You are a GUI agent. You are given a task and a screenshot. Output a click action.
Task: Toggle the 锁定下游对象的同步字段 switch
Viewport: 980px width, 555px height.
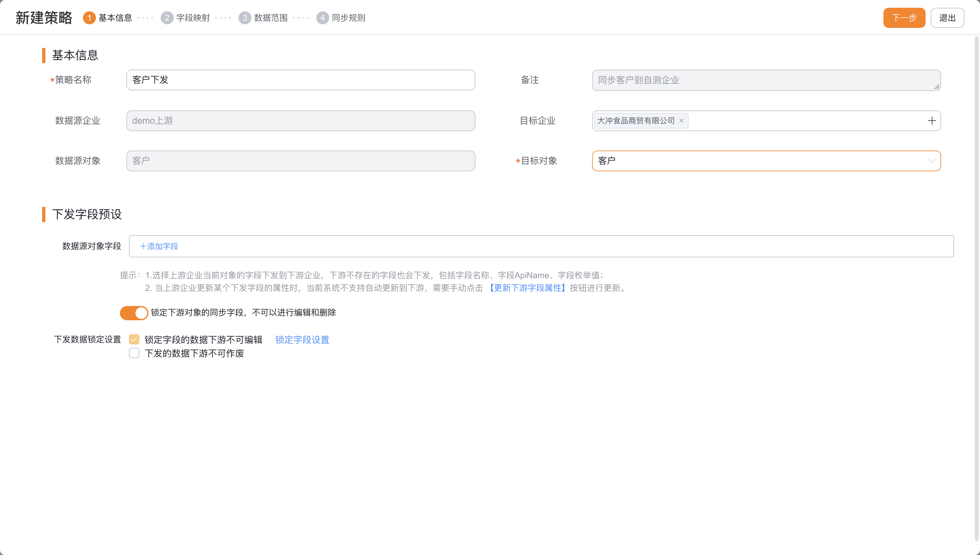[134, 313]
